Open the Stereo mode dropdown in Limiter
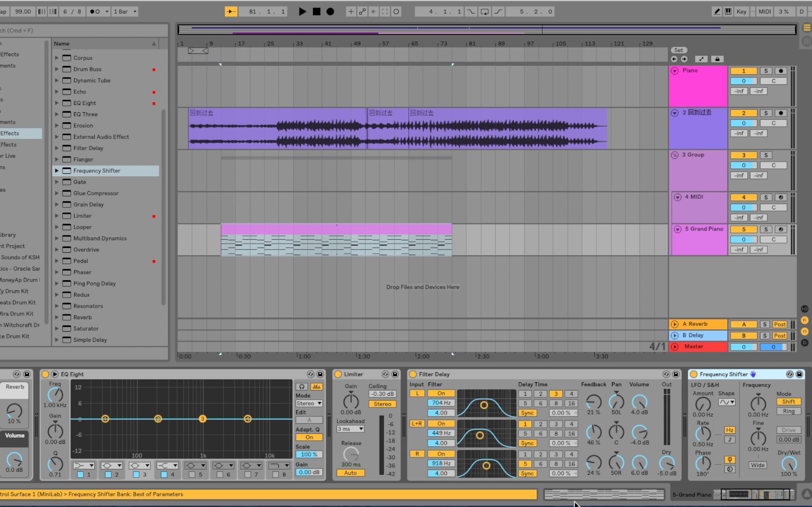Viewport: 812px width, 507px height. pyautogui.click(x=382, y=403)
